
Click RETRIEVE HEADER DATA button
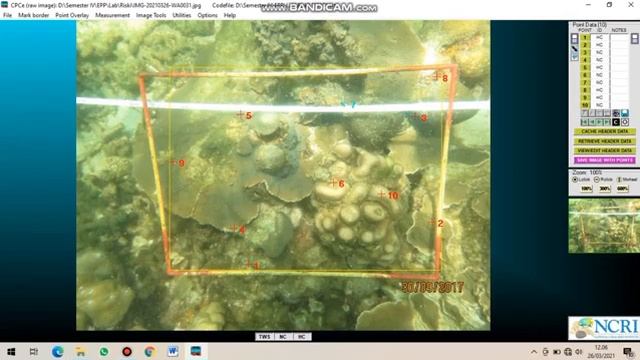[x=604, y=141]
